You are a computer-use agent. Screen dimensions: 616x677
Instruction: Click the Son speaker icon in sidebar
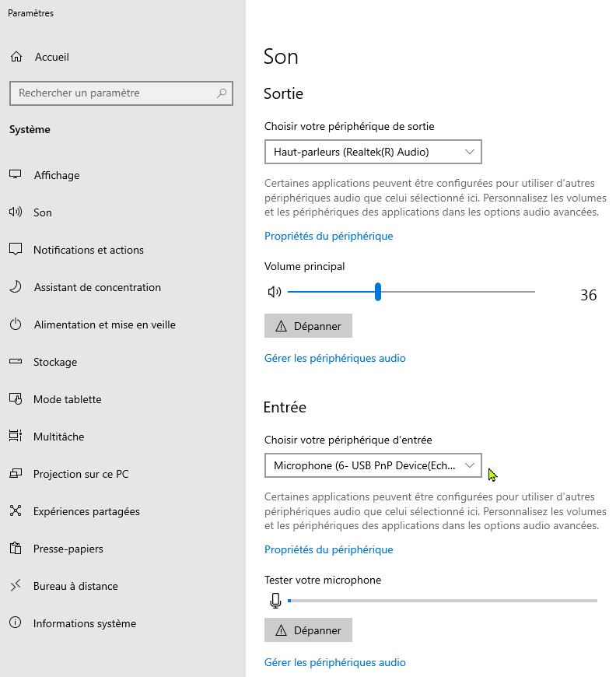pyautogui.click(x=16, y=212)
